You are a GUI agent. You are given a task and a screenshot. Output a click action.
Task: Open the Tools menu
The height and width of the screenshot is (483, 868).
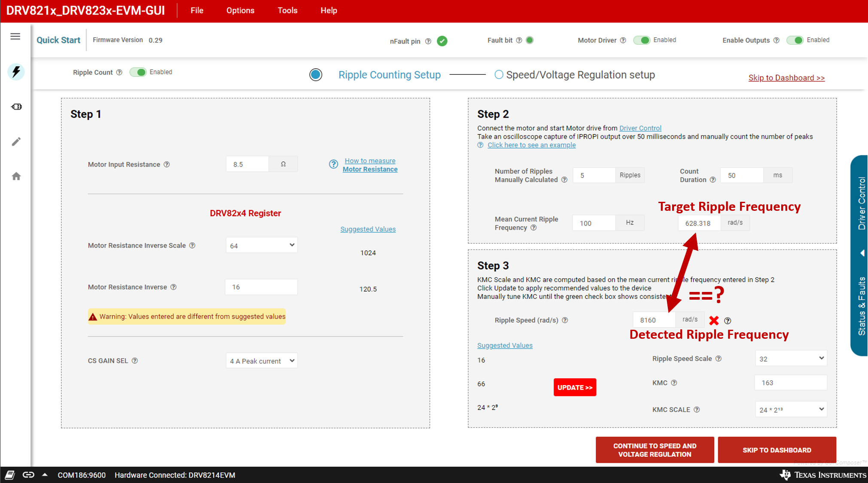click(x=287, y=10)
